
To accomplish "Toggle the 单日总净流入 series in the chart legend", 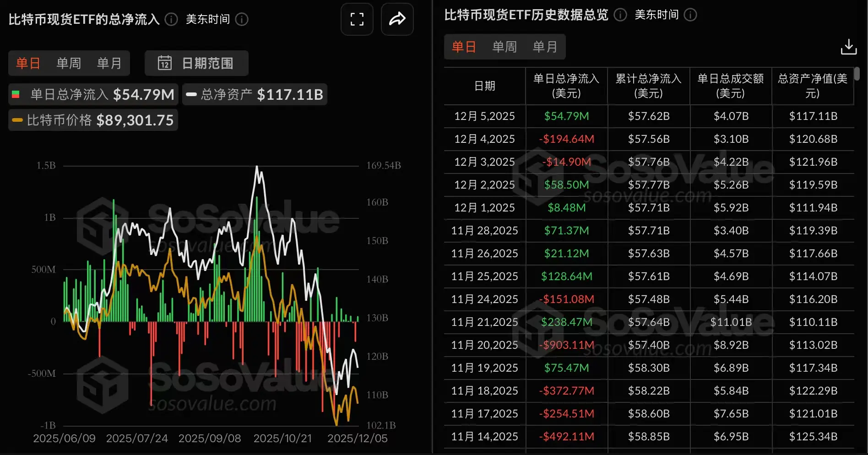I will (x=92, y=94).
